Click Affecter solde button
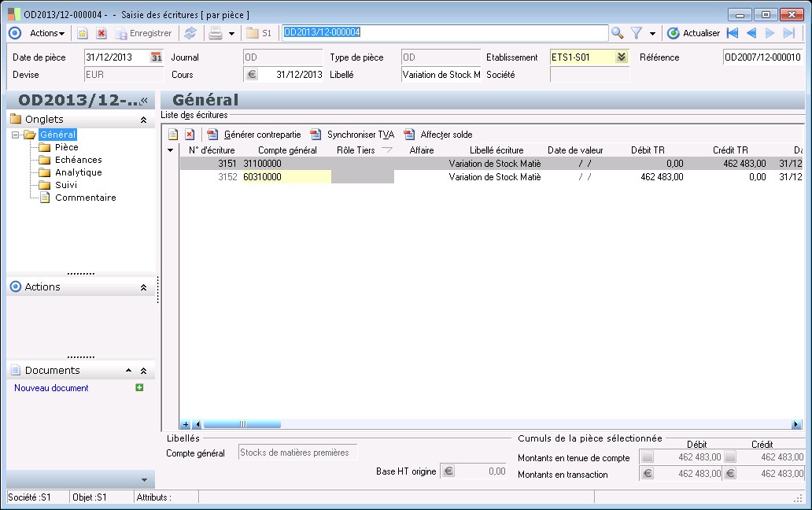The image size is (812, 510). pos(438,135)
